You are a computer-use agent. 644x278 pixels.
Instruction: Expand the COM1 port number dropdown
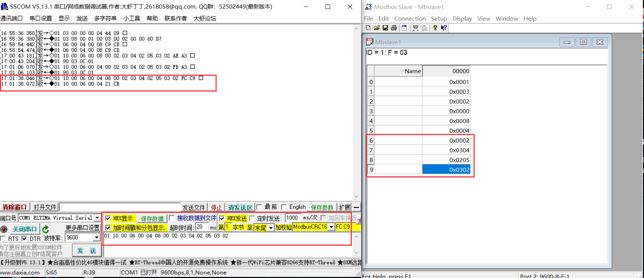[97, 218]
